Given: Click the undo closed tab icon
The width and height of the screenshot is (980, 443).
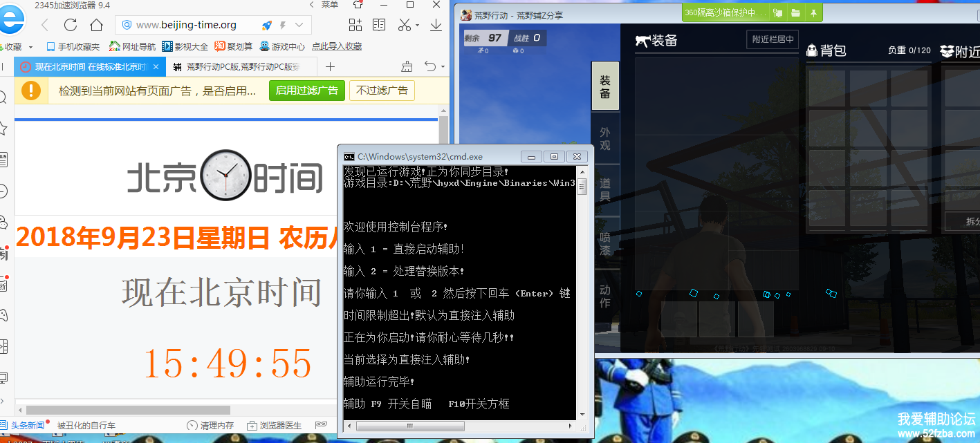Looking at the screenshot, I should 429,67.
